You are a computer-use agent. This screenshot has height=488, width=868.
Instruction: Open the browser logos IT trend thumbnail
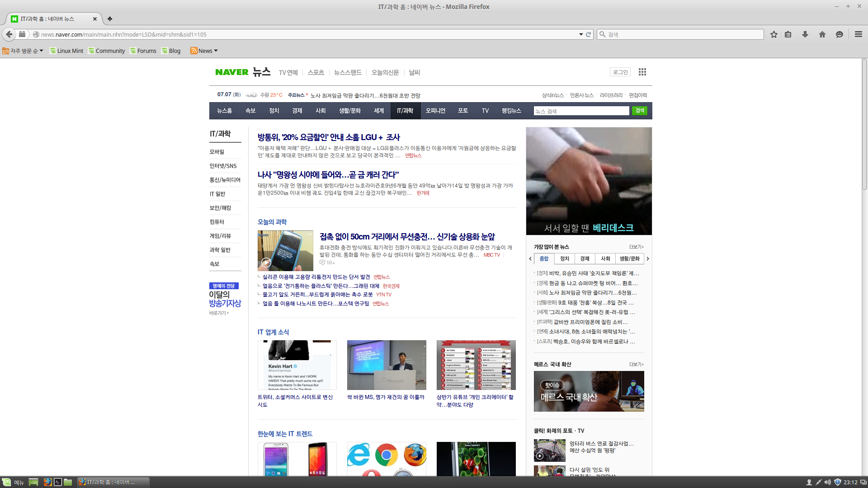pos(387,459)
